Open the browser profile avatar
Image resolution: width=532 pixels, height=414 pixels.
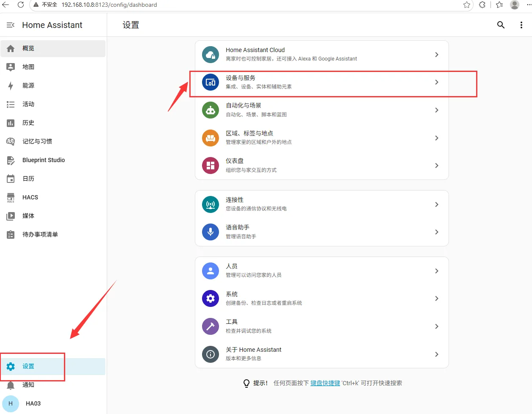515,5
